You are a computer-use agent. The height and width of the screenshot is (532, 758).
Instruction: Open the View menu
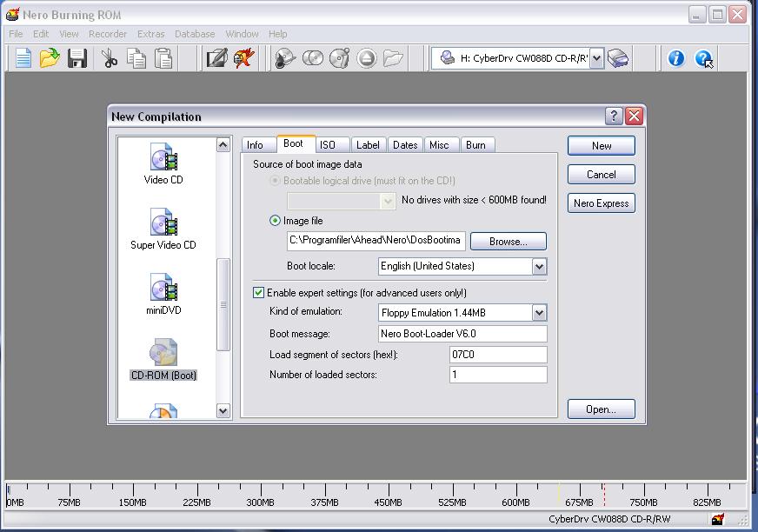pyautogui.click(x=69, y=34)
